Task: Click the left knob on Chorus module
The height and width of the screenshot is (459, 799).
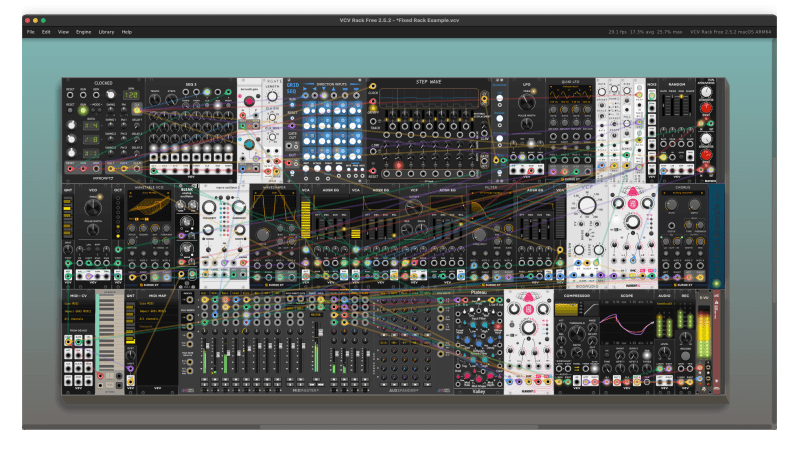Action: pos(672,205)
